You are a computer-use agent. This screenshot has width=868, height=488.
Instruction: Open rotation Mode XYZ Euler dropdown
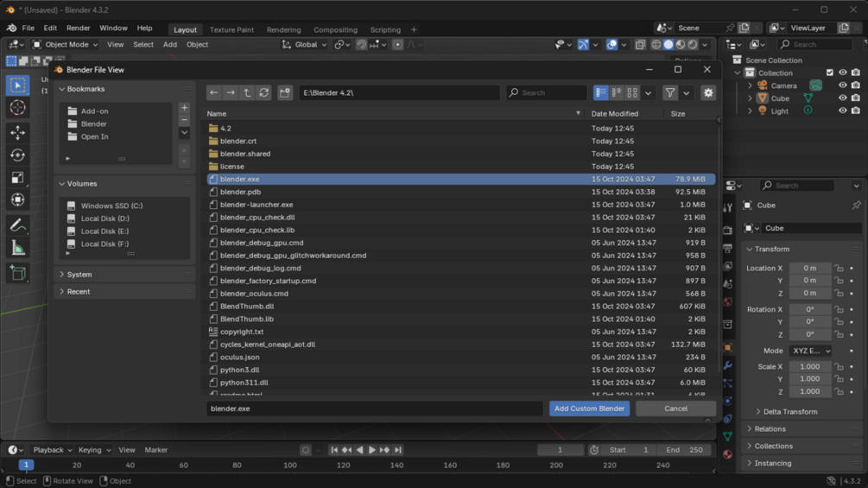coord(810,351)
